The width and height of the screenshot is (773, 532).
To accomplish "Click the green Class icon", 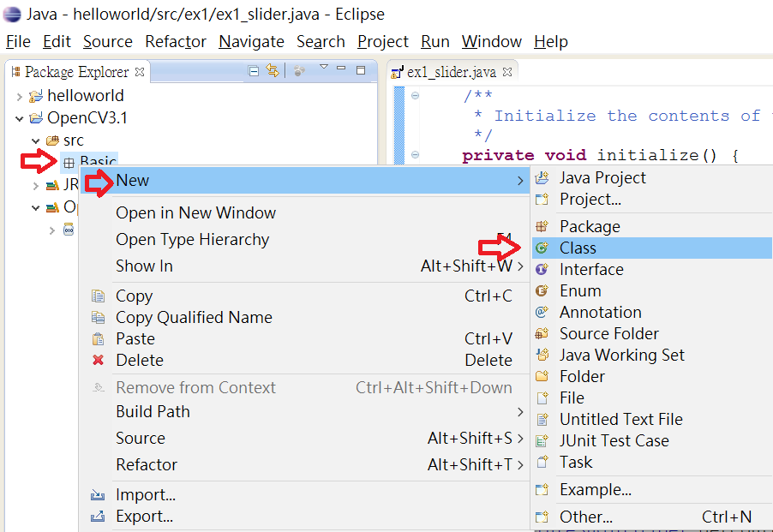I will click(x=542, y=248).
